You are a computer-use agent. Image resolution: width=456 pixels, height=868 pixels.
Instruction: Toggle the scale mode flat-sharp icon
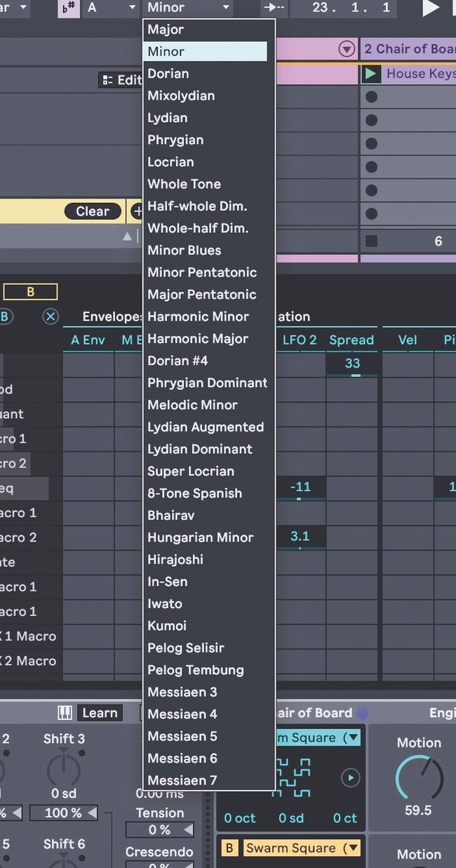(x=68, y=8)
